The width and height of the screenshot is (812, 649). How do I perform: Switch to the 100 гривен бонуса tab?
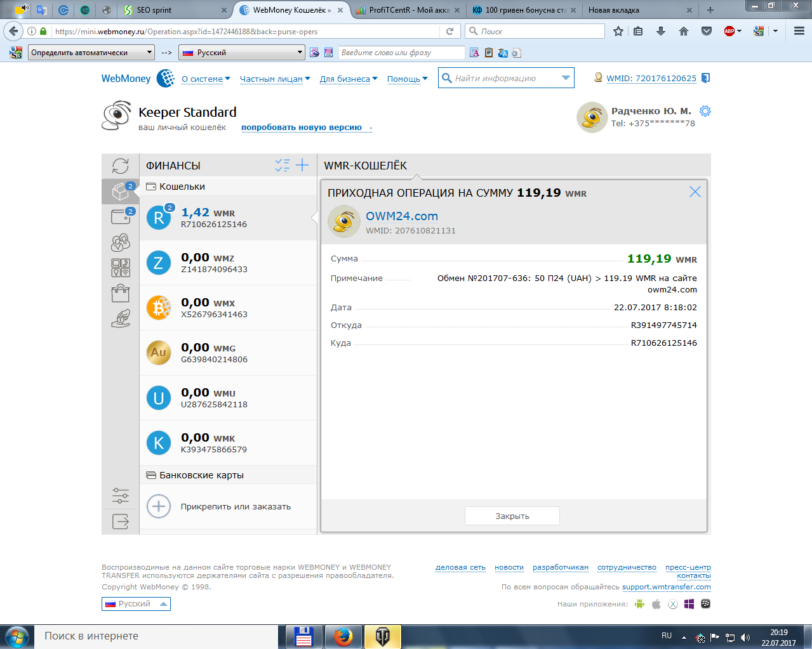pyautogui.click(x=524, y=10)
